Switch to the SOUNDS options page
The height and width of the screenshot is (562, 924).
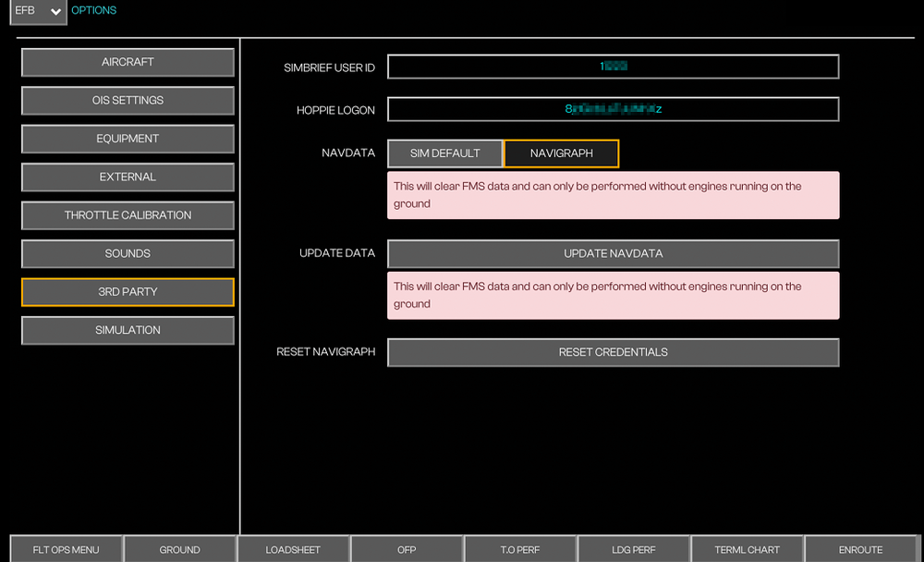(x=128, y=253)
